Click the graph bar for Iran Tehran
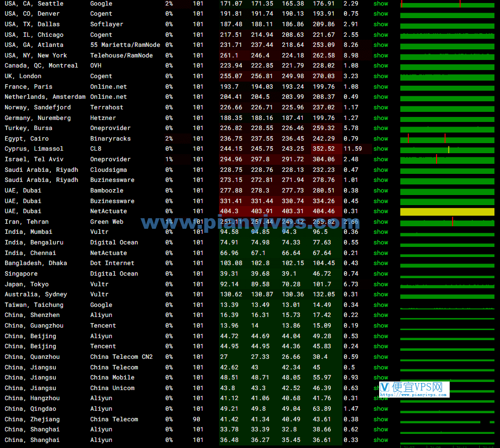Viewport: 500px width, 448px height. pyautogui.click(x=447, y=222)
